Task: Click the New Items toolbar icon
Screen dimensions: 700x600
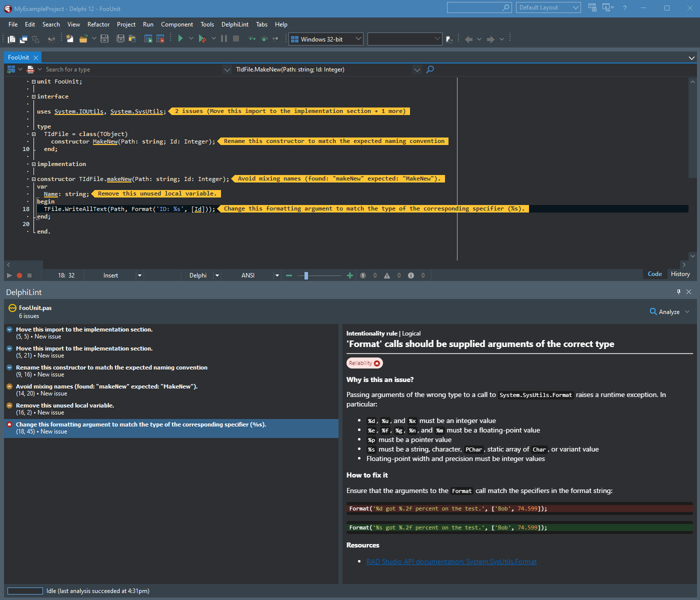Action: 69,38
